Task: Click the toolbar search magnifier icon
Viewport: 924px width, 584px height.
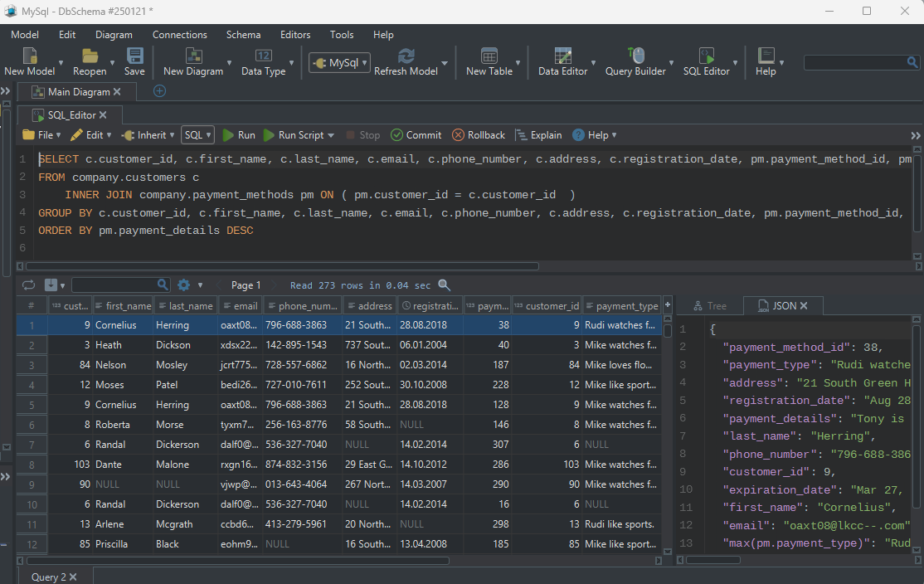Action: click(x=912, y=62)
